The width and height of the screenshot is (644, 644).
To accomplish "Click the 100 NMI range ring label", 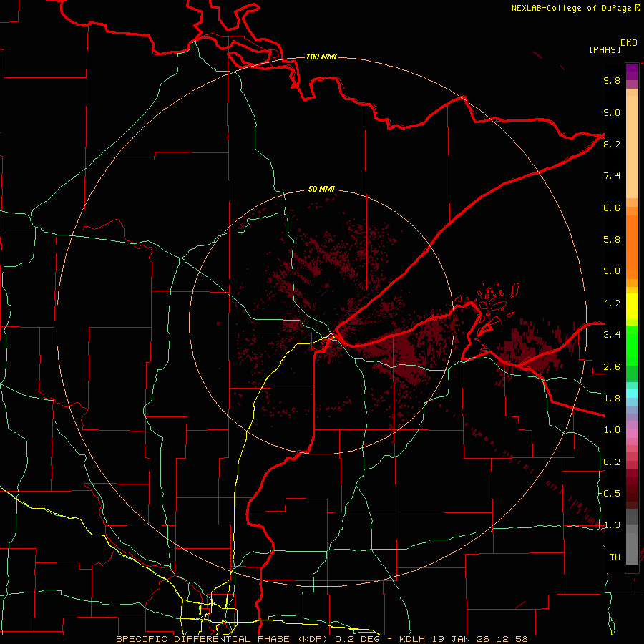I will [x=321, y=57].
